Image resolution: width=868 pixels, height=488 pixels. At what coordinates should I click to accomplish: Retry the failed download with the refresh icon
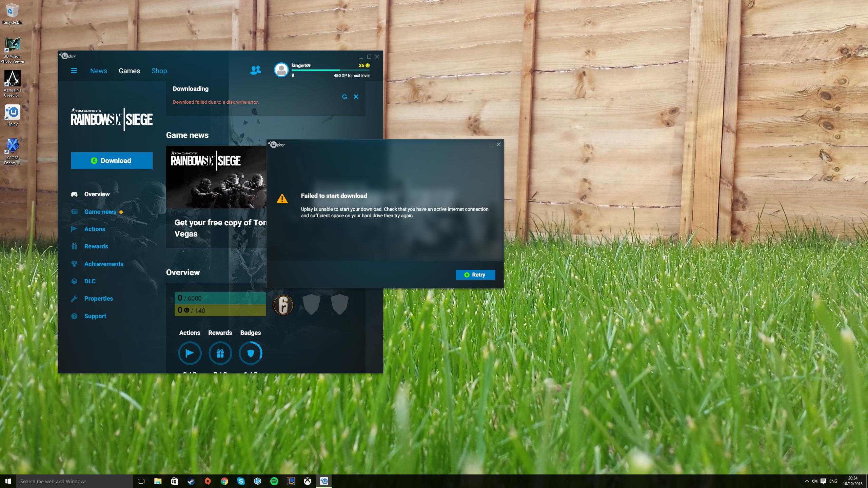pyautogui.click(x=344, y=97)
